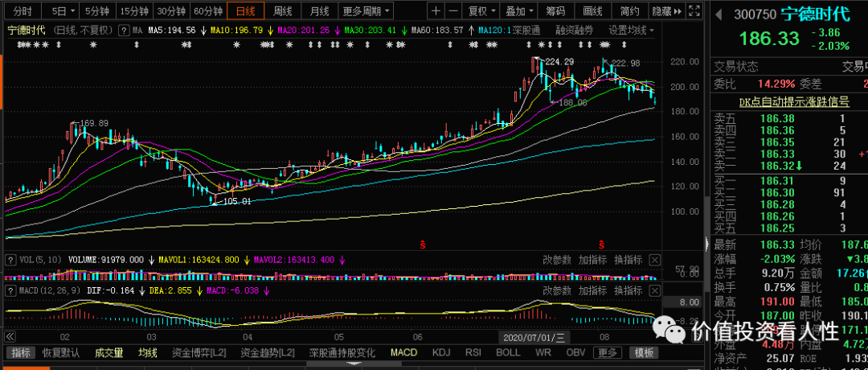Close the VOL sub-chart panel
The image size is (868, 370).
pos(654,259)
